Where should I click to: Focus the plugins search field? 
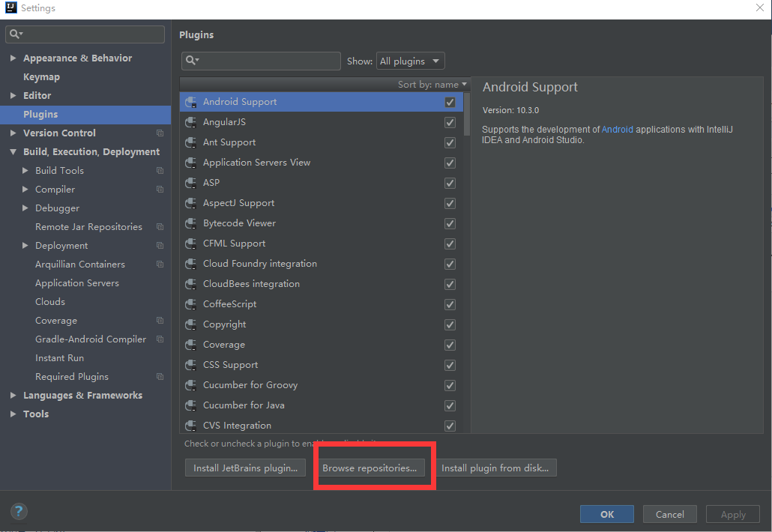[261, 61]
